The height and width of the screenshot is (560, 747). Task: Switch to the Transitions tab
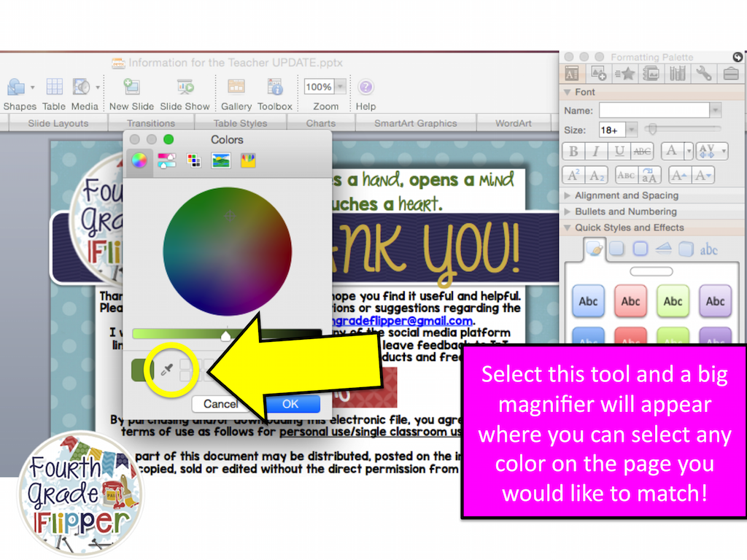coord(152,123)
